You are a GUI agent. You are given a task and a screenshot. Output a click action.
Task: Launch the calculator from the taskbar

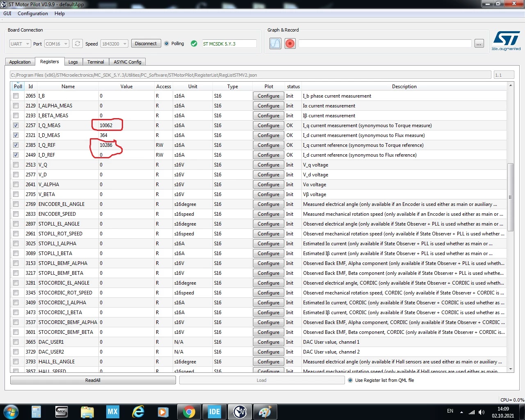coord(36,412)
